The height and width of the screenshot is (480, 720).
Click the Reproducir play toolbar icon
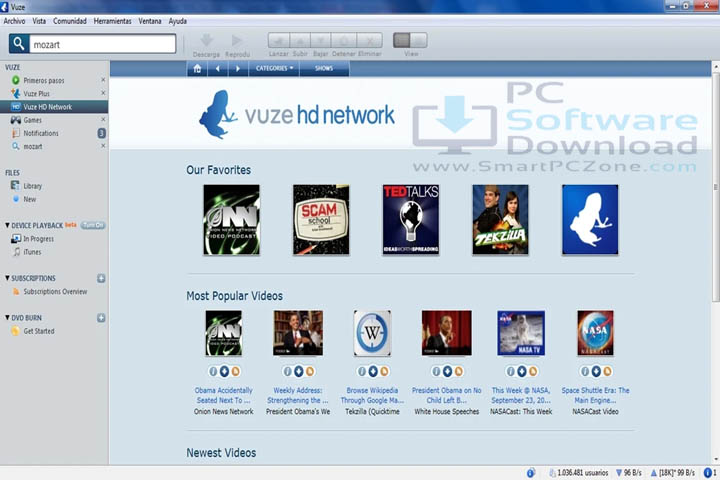click(x=236, y=40)
